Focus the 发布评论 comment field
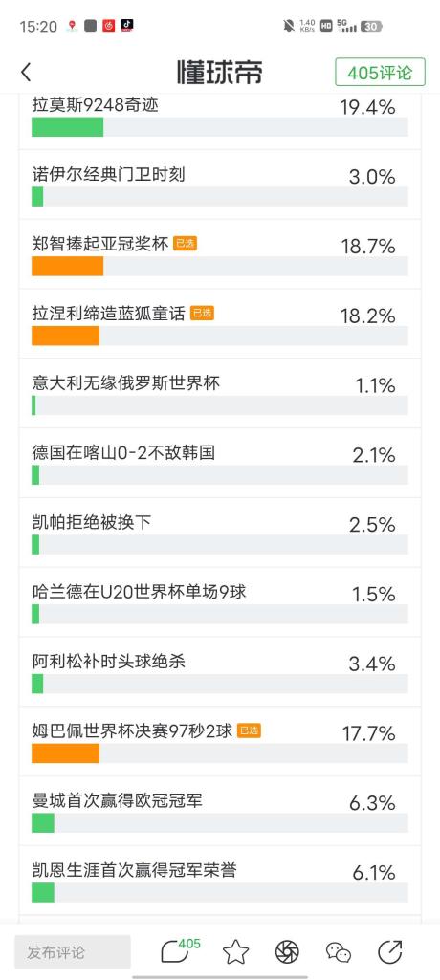Image resolution: width=440 pixels, height=980 pixels. [x=73, y=952]
